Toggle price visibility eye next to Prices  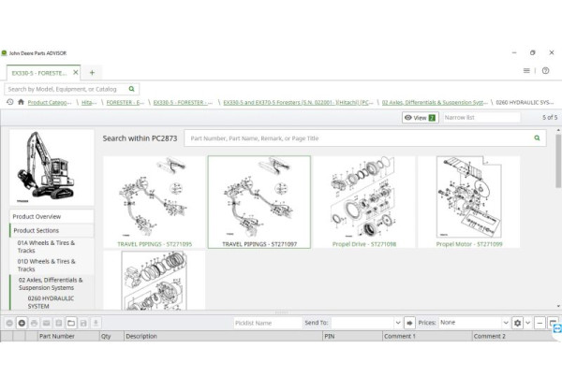click(x=411, y=323)
